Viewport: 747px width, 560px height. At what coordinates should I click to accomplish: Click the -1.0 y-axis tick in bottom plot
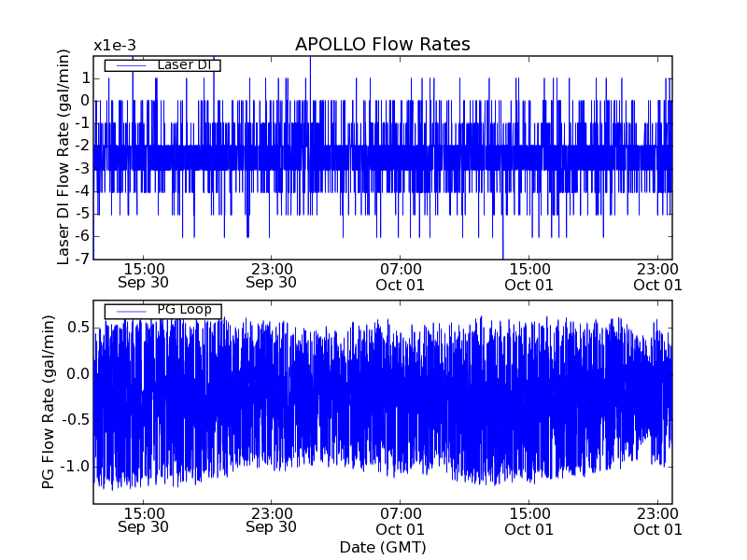[75, 466]
